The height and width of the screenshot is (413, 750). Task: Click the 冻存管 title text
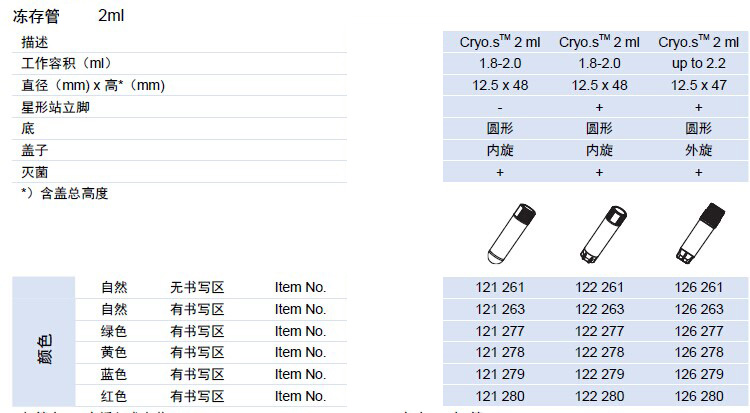35,16
